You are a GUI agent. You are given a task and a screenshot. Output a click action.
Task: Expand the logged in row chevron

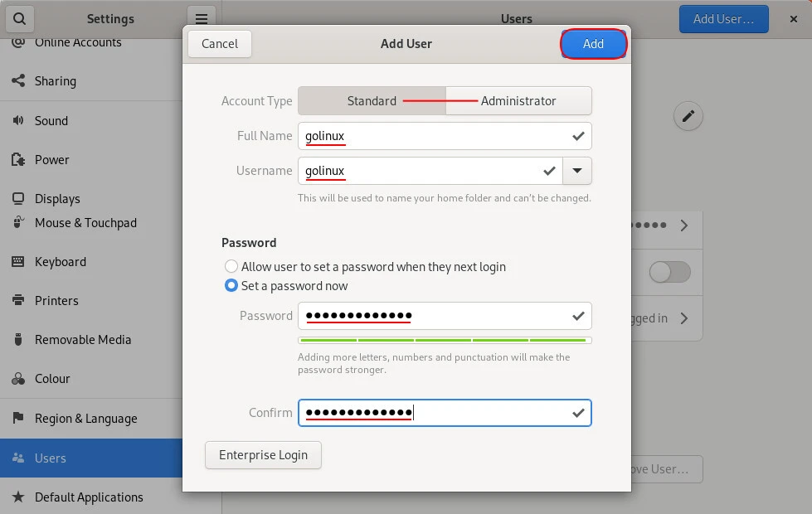click(684, 318)
